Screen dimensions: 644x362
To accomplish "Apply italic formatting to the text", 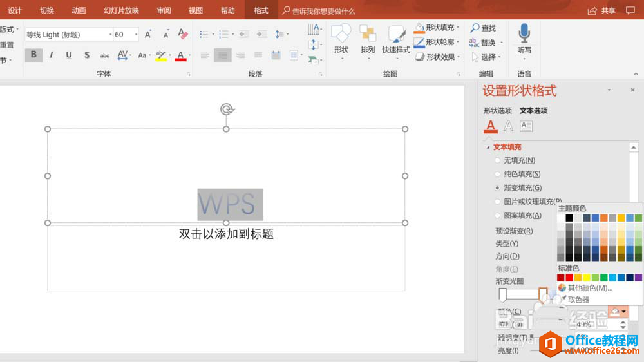I will point(52,55).
